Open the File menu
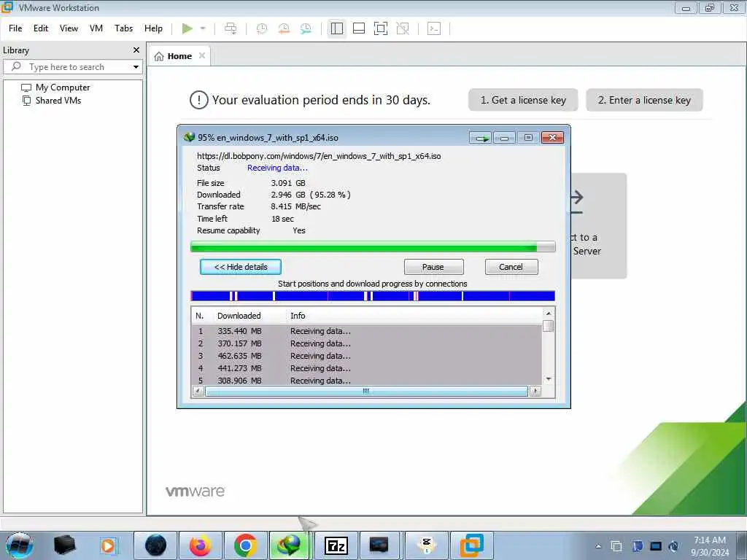Screen dimensions: 747x560 pyautogui.click(x=15, y=28)
